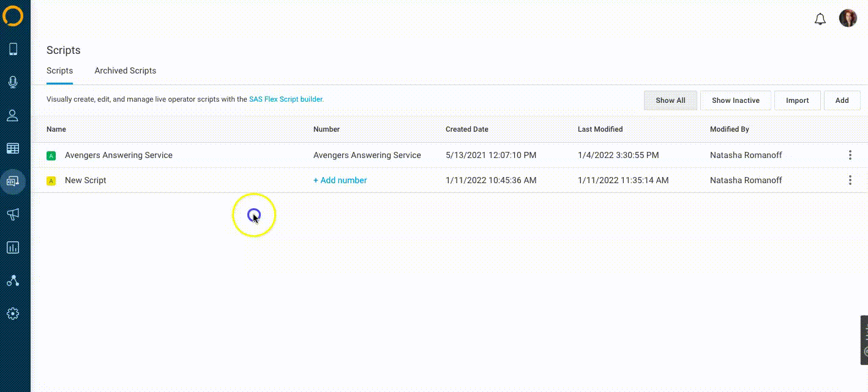Open the connected nodes integrations icon
Image resolution: width=868 pixels, height=392 pixels.
point(13,281)
